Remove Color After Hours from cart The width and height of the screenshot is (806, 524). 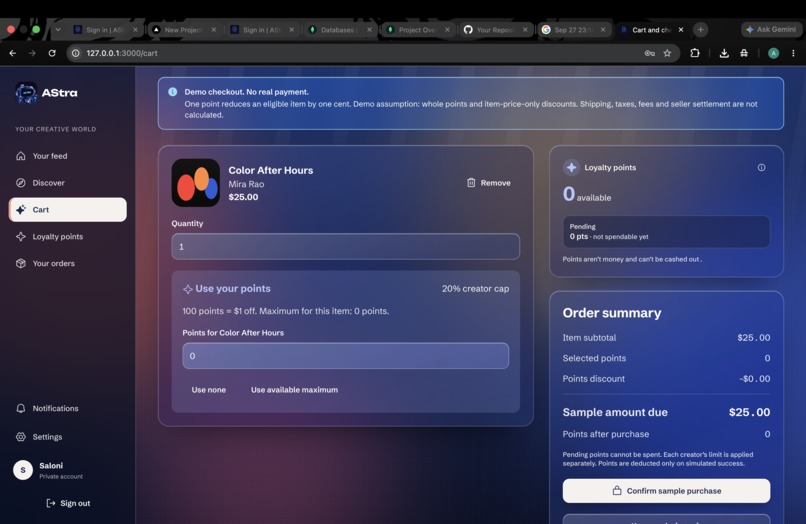pyautogui.click(x=488, y=183)
